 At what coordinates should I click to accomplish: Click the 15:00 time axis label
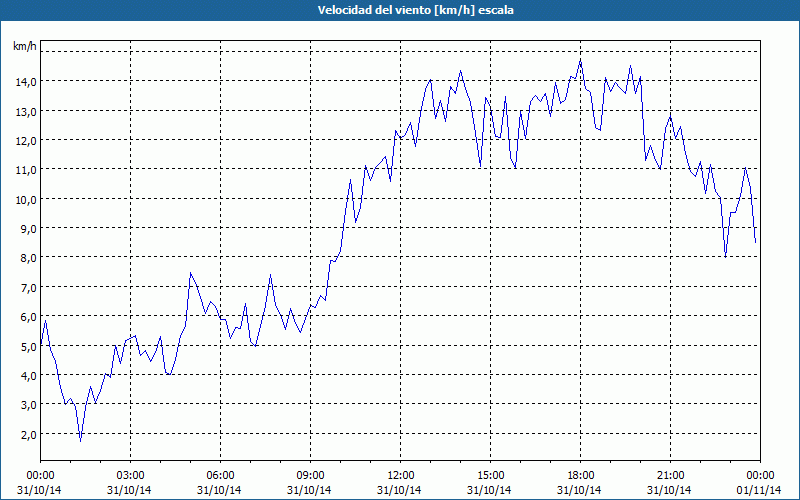click(x=490, y=476)
